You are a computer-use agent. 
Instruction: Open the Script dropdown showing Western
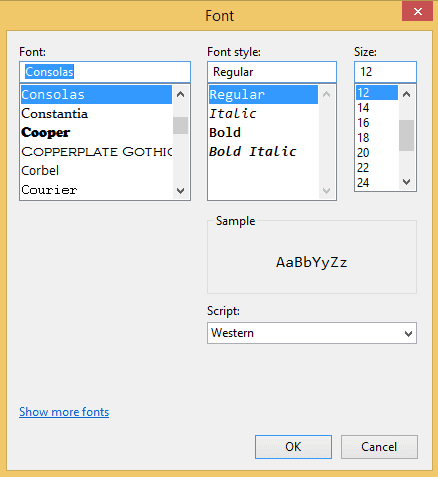click(312, 333)
